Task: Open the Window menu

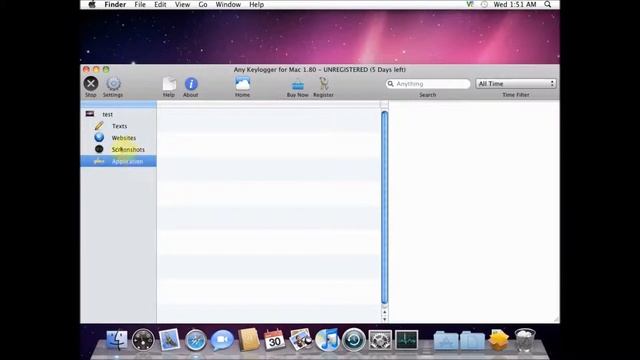Action: pos(228,4)
